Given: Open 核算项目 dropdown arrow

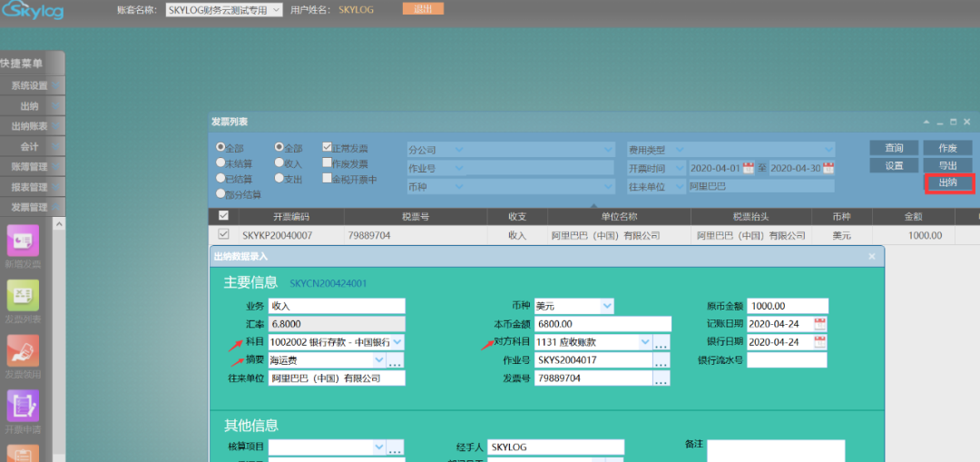Looking at the screenshot, I should click(x=379, y=447).
